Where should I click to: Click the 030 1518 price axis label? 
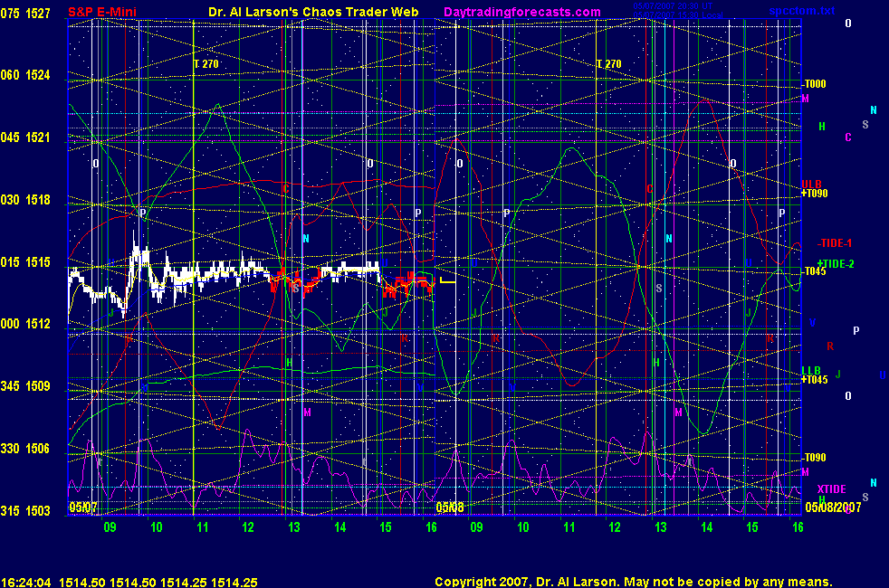click(x=25, y=200)
